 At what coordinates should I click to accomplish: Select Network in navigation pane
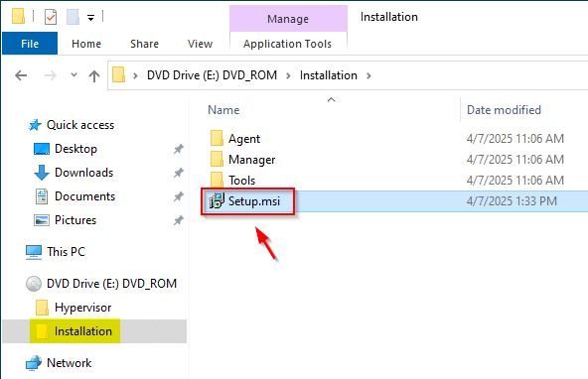pos(69,363)
